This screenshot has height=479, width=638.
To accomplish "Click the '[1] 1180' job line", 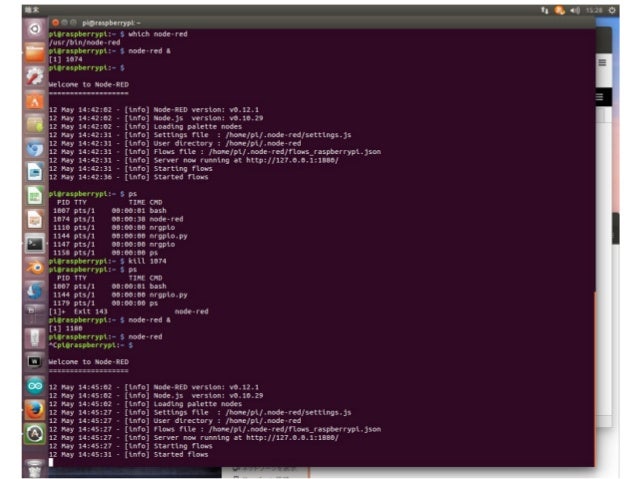I will click(66, 328).
